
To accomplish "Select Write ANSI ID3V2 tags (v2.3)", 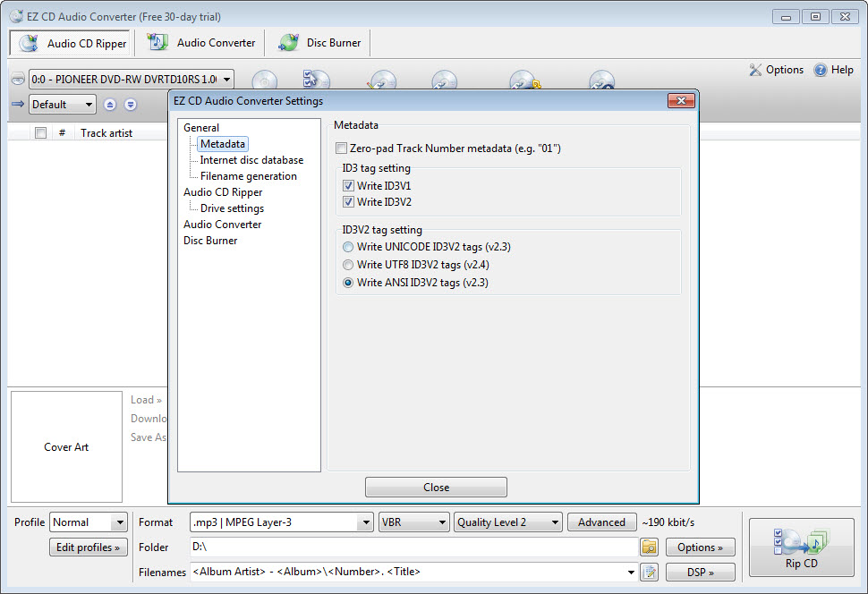I will coord(347,283).
